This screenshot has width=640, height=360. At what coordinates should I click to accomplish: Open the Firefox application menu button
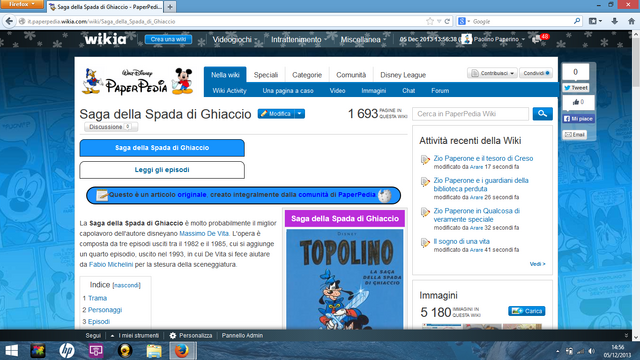click(x=22, y=4)
